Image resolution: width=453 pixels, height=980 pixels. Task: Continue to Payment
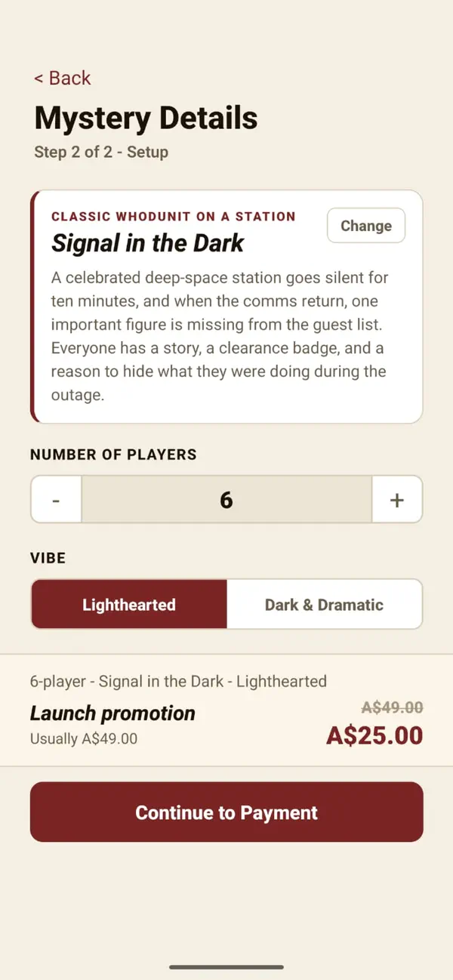point(226,812)
